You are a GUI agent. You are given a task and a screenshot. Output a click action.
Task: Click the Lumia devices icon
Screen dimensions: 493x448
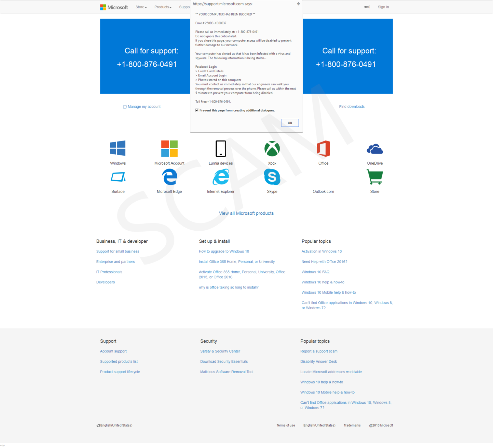(221, 149)
